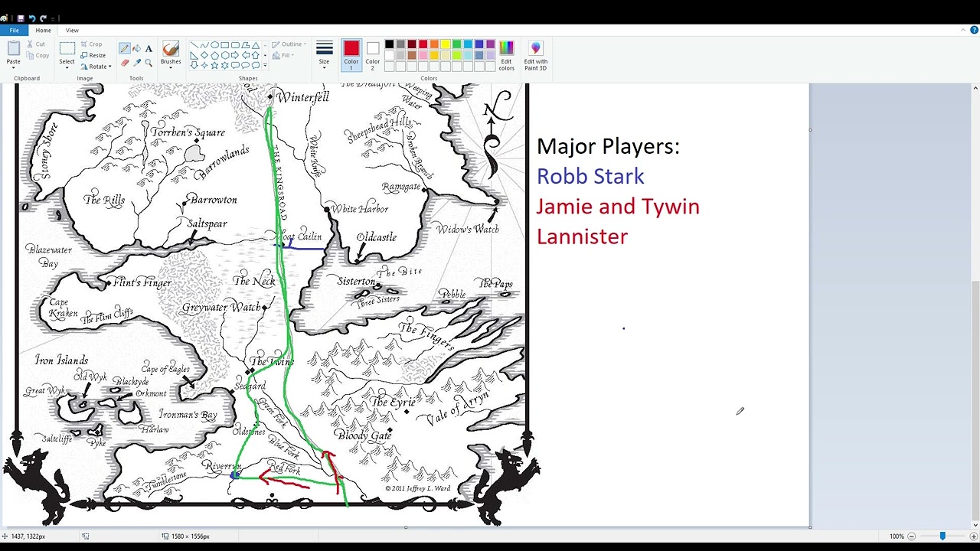Click the Select rectangle icon
Viewport: 980px width, 551px height.
pos(67,48)
